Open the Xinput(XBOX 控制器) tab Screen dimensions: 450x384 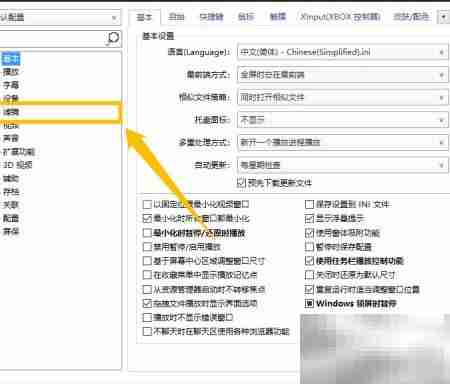pyautogui.click(x=340, y=17)
